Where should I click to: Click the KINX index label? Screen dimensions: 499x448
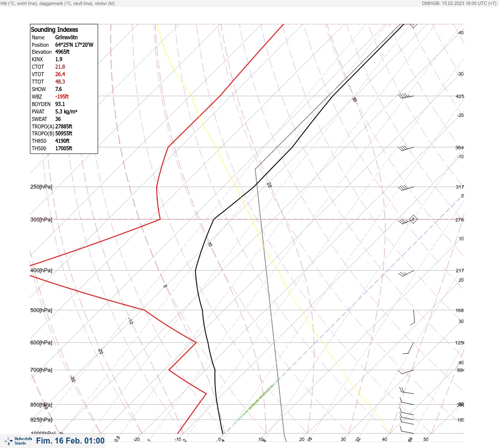pos(37,59)
